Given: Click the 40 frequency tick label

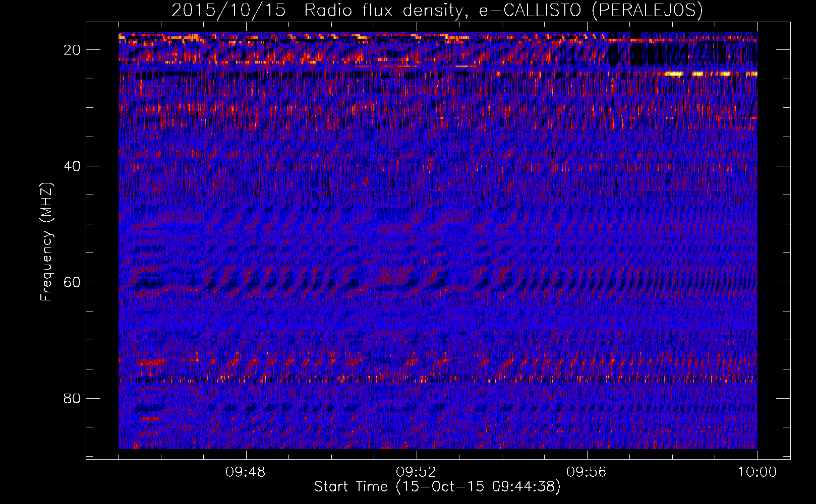Looking at the screenshot, I should coord(73,166).
